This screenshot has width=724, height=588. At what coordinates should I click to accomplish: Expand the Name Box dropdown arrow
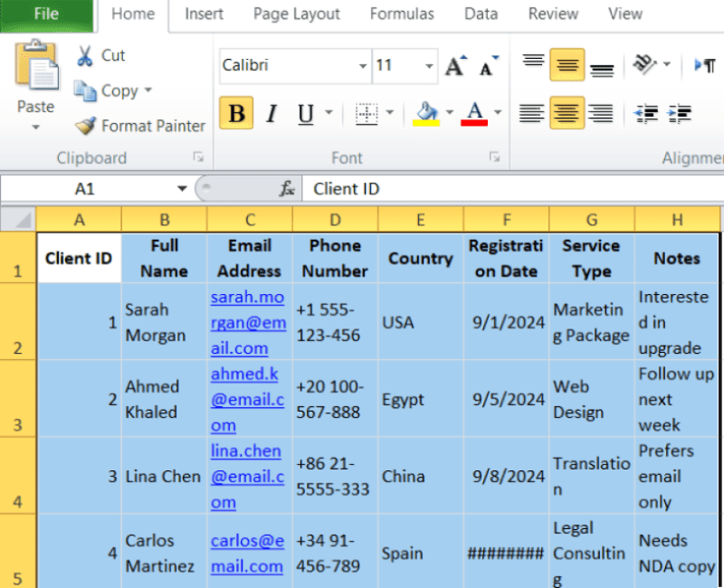click(182, 188)
